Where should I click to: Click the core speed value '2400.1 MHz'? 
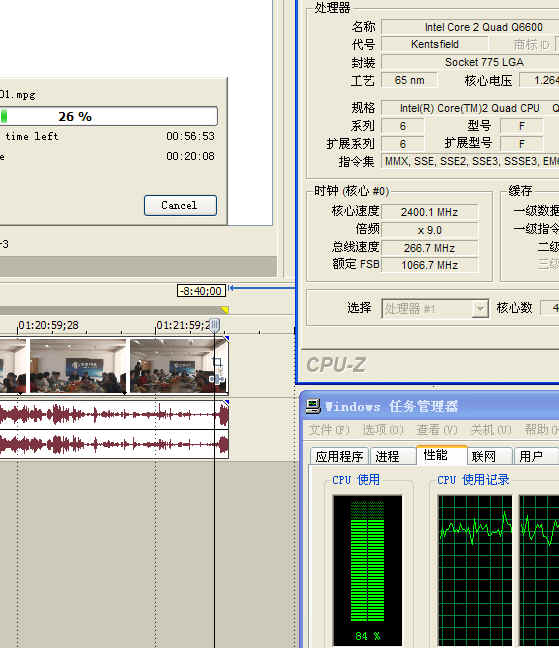tap(430, 212)
